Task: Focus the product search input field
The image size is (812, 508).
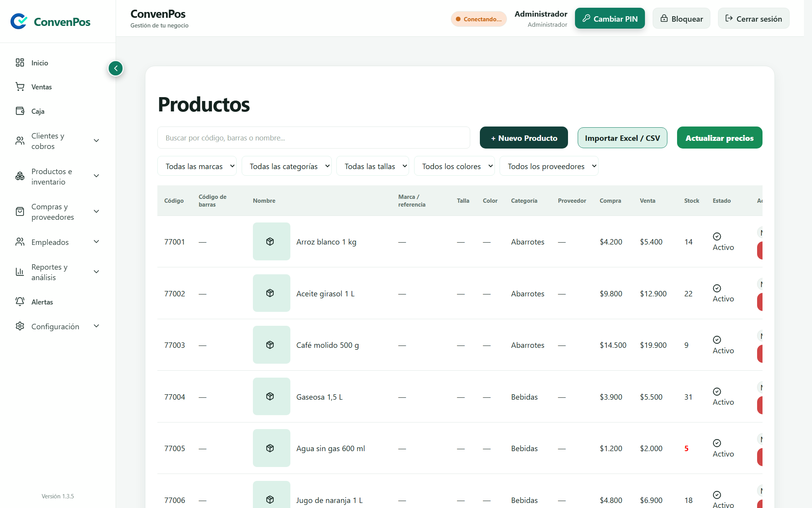Action: (314, 138)
